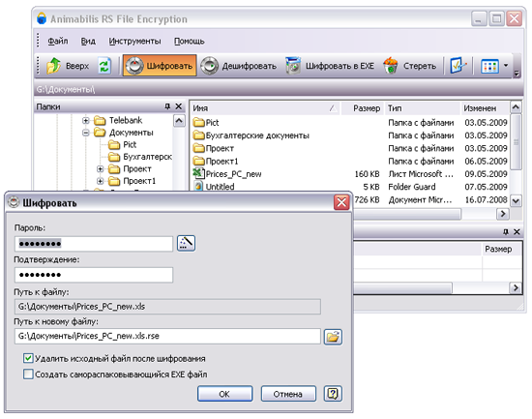Click the Стереть wipe icon

click(391, 66)
